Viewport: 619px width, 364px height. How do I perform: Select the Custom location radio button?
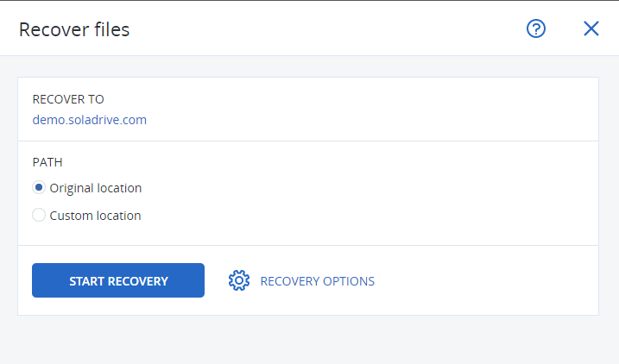pyautogui.click(x=39, y=215)
